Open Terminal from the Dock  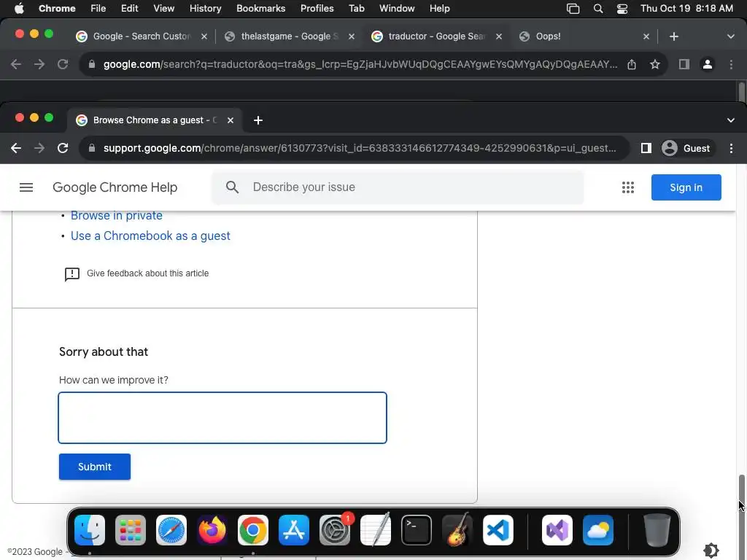[x=417, y=529]
